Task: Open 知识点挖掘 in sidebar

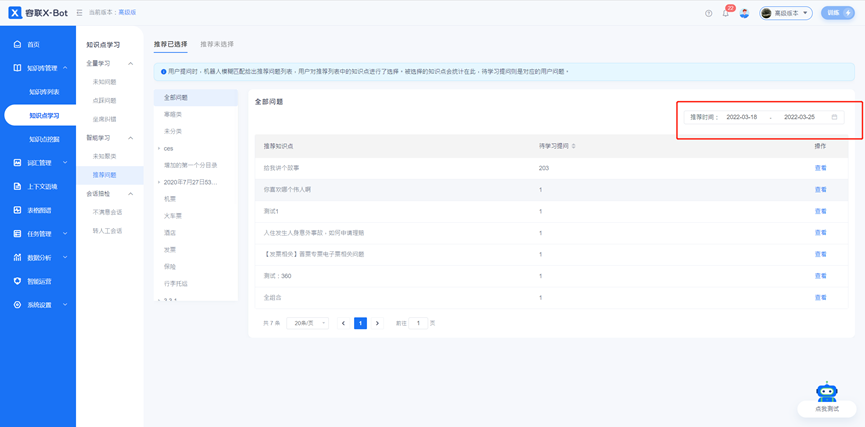Action: click(x=44, y=139)
